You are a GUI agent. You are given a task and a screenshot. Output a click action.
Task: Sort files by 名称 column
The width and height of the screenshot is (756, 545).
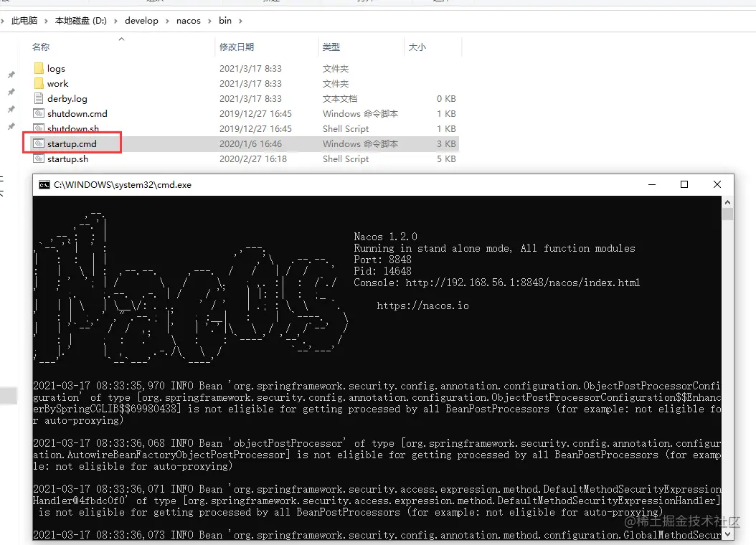click(x=41, y=47)
